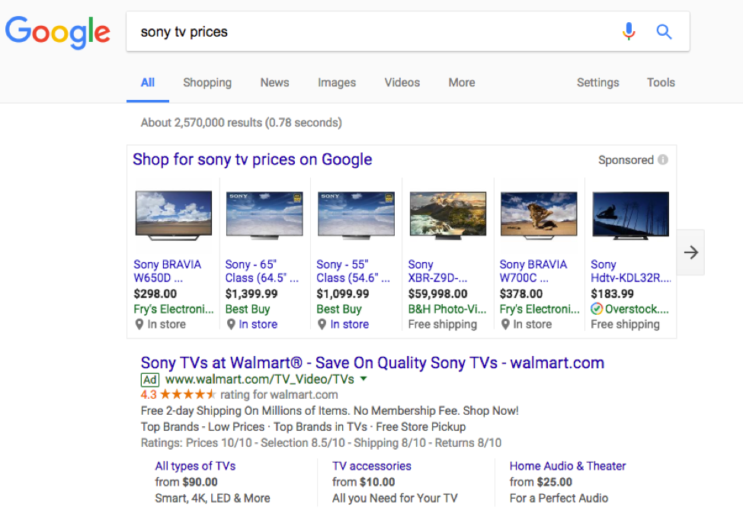Click the Sony 55" Class TV thumbnail
The width and height of the screenshot is (743, 520).
click(356, 214)
